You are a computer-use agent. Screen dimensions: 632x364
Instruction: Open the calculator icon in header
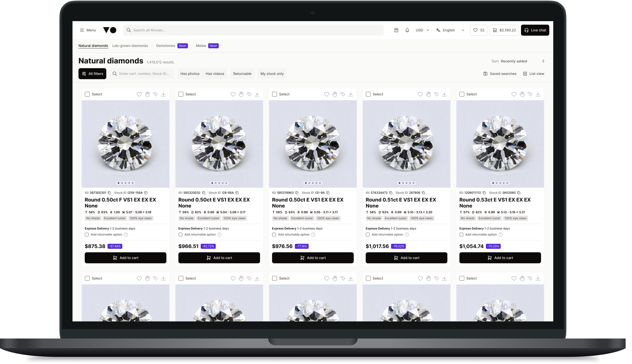click(396, 30)
